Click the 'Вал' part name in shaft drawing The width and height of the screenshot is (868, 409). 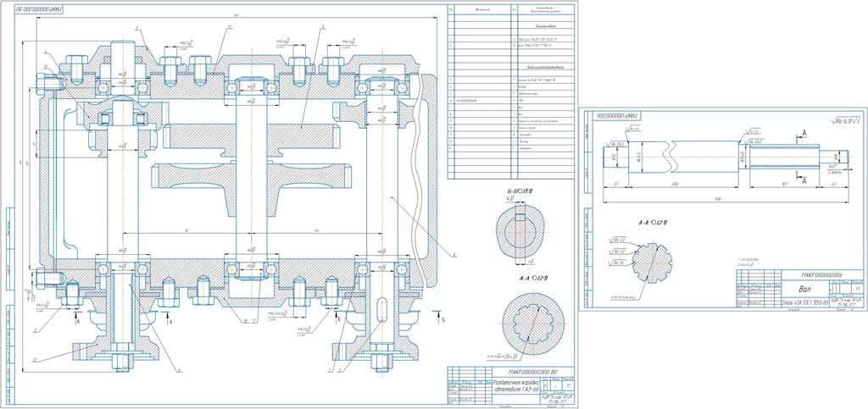(x=804, y=288)
